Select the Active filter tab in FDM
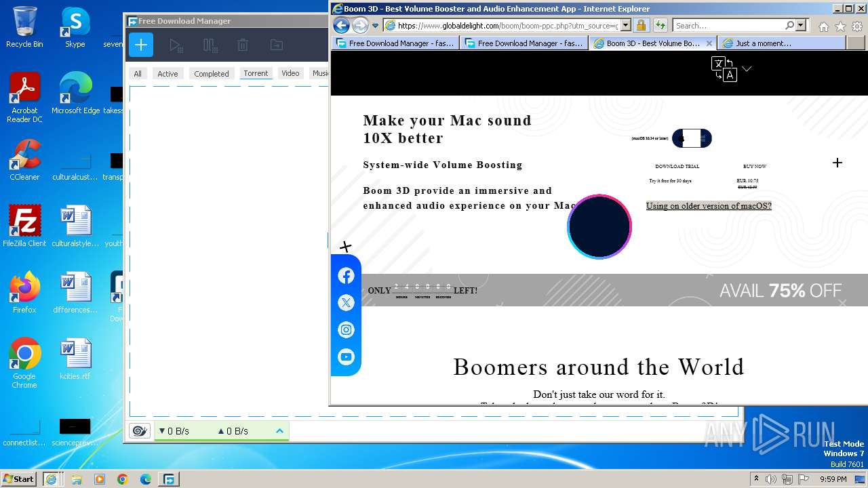 (167, 73)
